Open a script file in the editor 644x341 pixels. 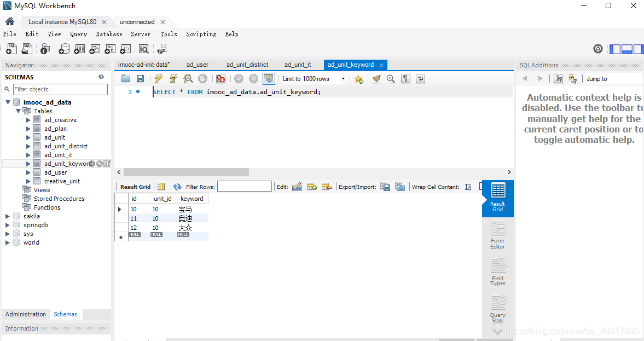(x=126, y=78)
